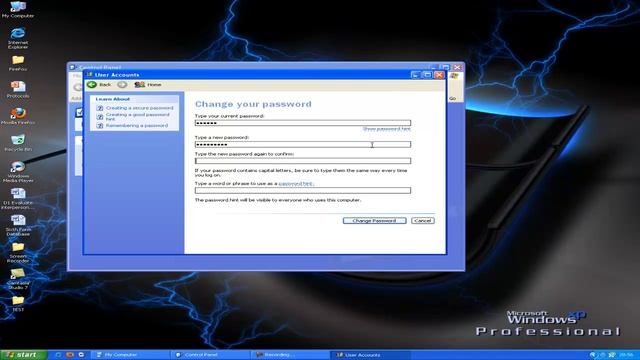640x360 pixels.
Task: Open the Recycle Bin
Action: 18,143
